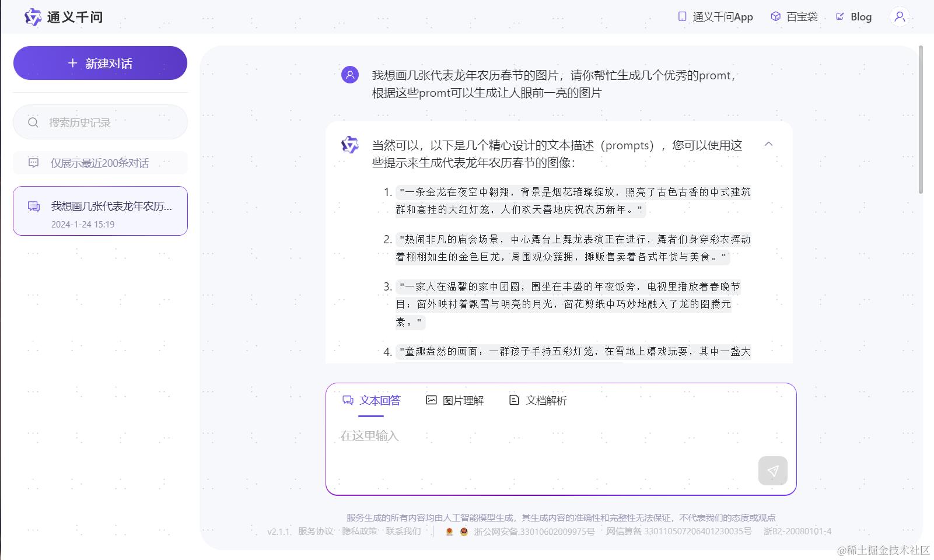Click the assistant Qwen avatar icon
Screen dimensions: 934x560
pos(350,145)
